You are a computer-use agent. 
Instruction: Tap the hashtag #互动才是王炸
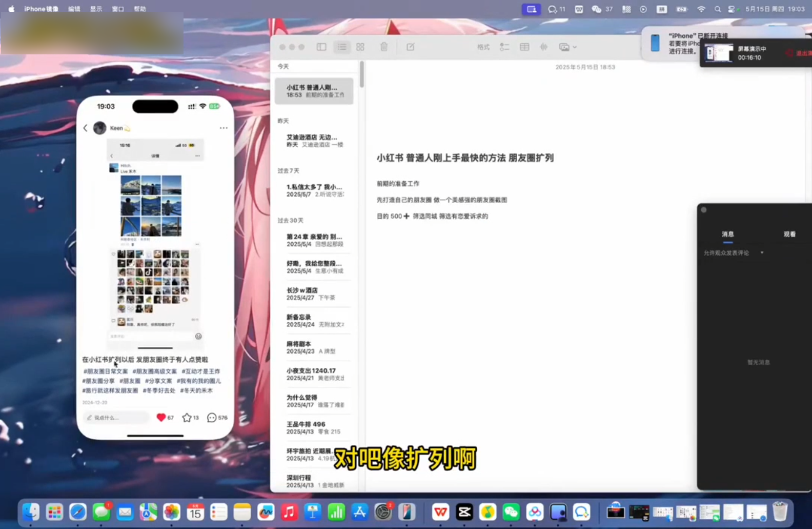[x=200, y=371]
